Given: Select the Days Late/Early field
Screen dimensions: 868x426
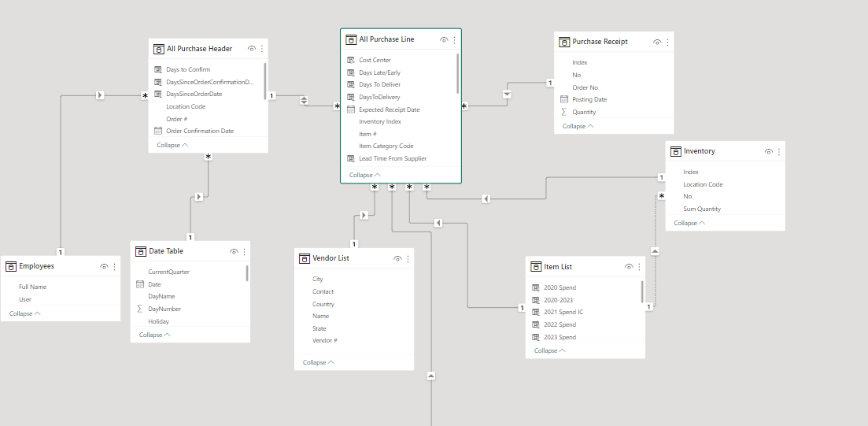Looking at the screenshot, I should pyautogui.click(x=379, y=72).
